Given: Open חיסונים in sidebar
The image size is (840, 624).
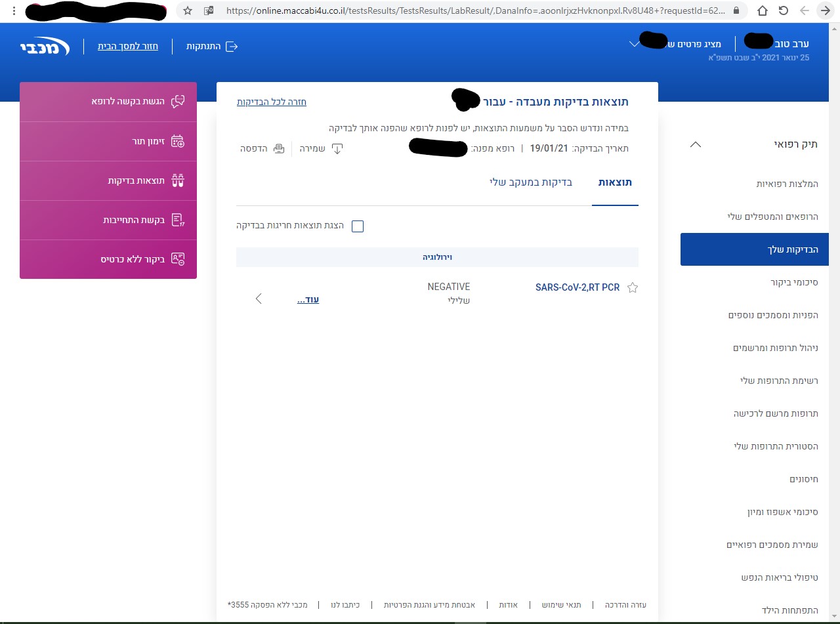Looking at the screenshot, I should 804,479.
